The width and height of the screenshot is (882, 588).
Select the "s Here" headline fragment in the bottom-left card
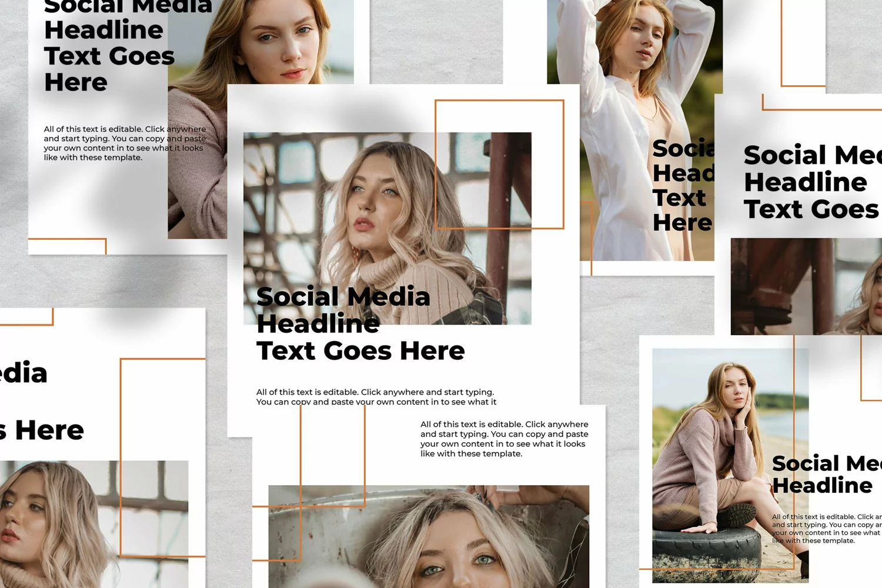coord(42,430)
